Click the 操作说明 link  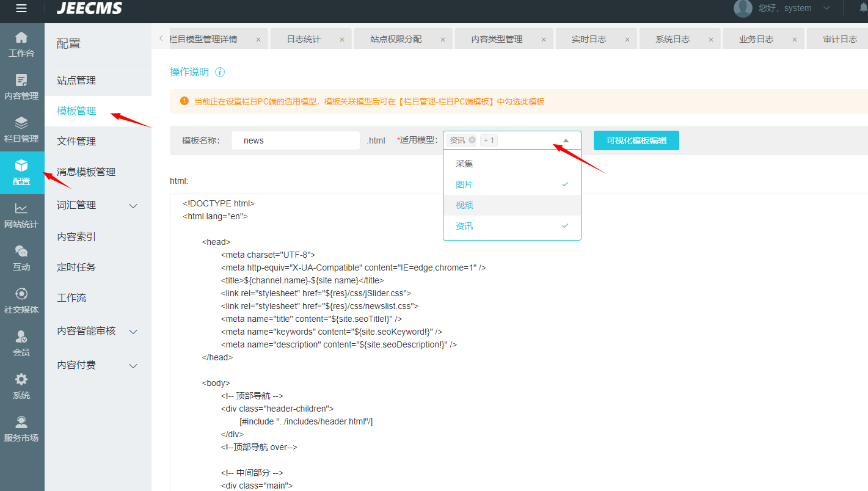point(189,72)
